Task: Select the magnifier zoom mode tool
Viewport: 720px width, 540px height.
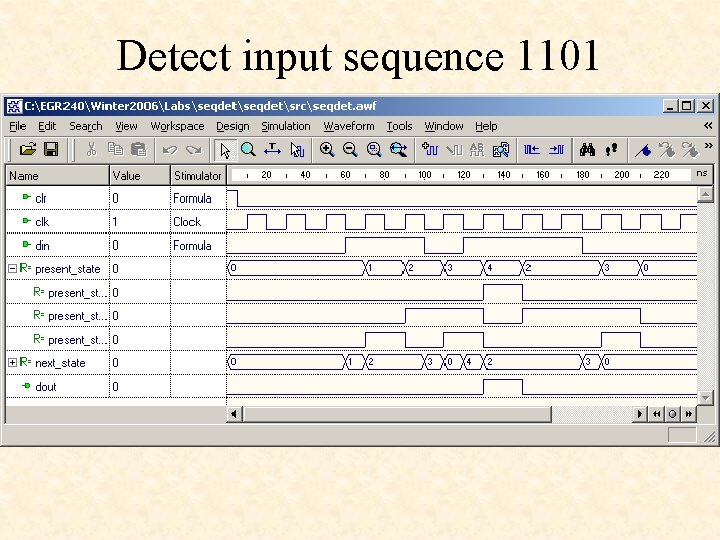Action: pyautogui.click(x=248, y=149)
